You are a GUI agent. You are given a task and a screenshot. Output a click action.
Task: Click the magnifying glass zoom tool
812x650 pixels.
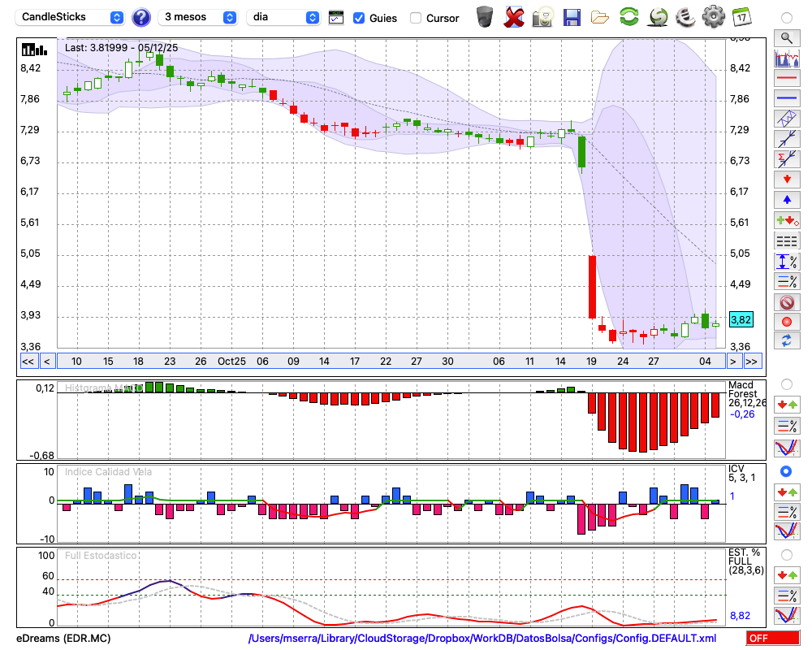(x=786, y=37)
